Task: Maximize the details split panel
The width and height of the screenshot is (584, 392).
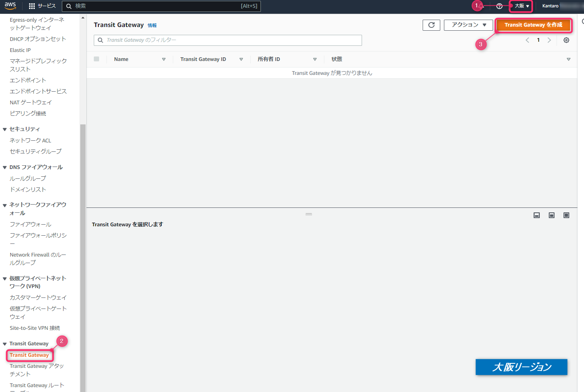Action: (566, 215)
